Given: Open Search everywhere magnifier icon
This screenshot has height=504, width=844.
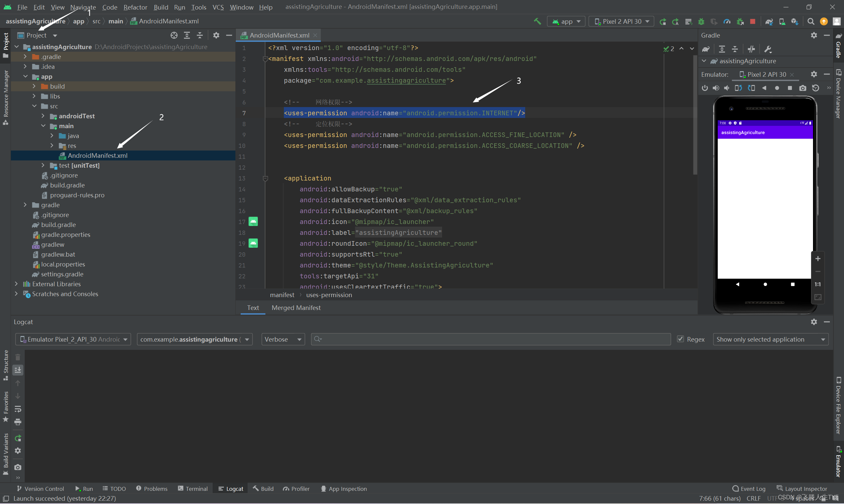Looking at the screenshot, I should [811, 21].
